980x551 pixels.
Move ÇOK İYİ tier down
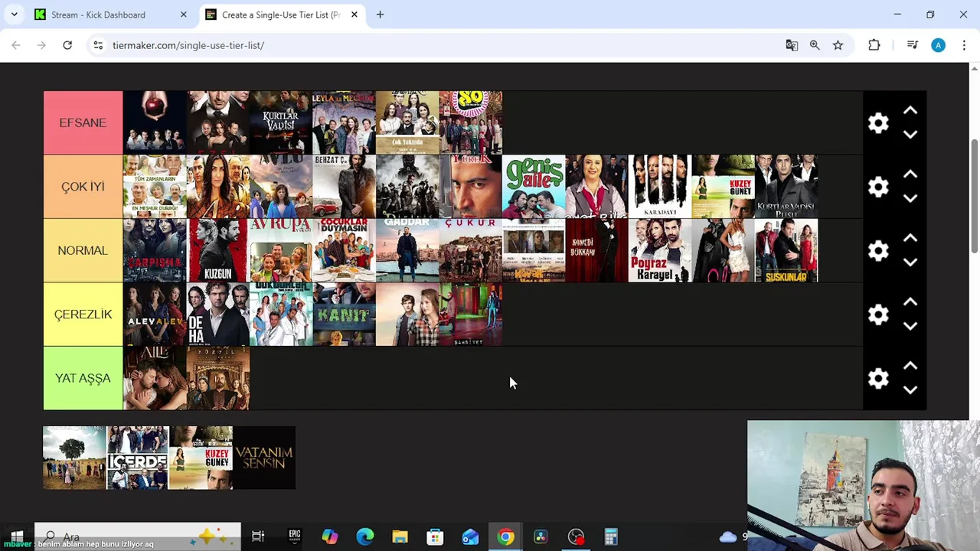[910, 198]
